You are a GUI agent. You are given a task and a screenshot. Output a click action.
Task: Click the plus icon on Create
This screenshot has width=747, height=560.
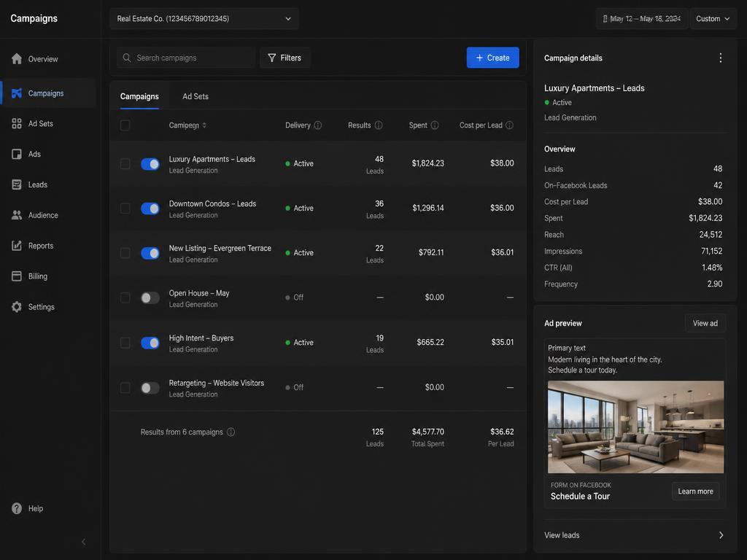tap(479, 58)
